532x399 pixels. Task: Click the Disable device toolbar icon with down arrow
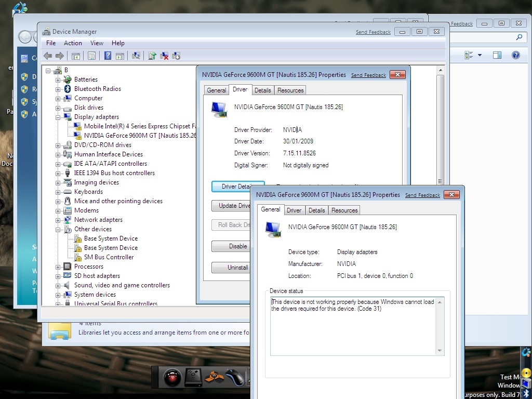click(176, 56)
